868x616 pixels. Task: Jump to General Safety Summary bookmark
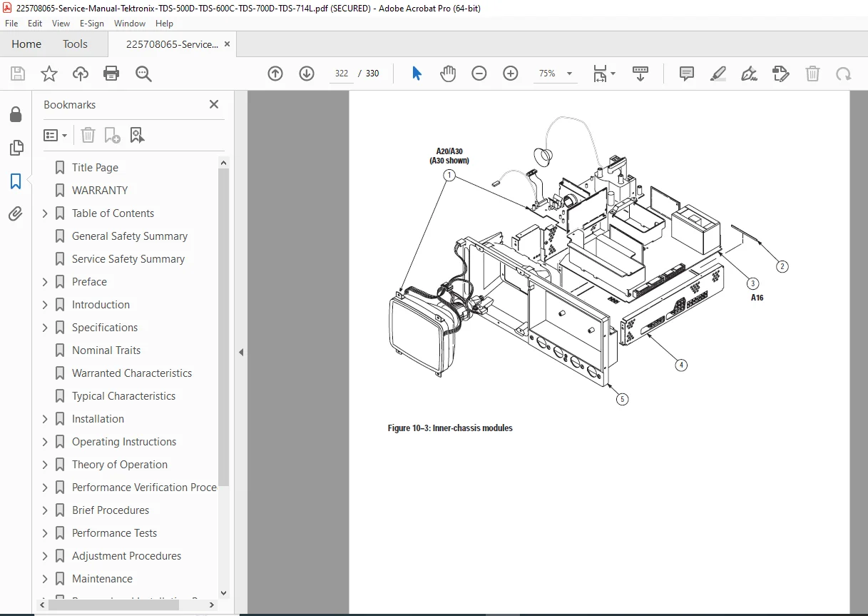130,236
